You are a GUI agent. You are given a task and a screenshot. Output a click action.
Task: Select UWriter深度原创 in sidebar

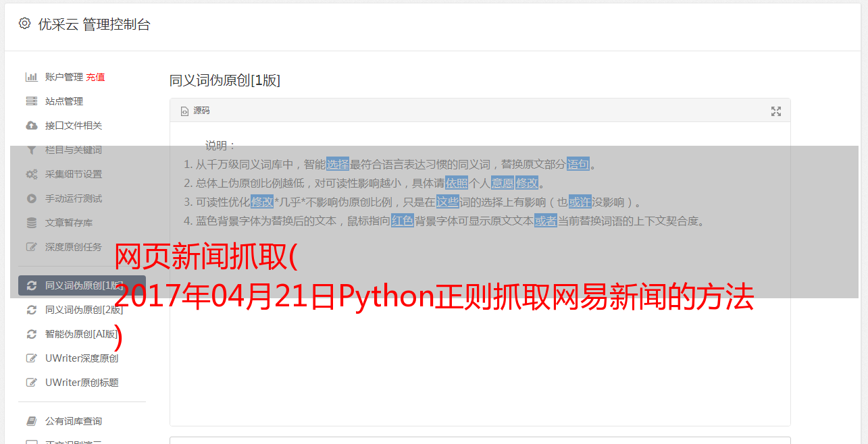point(82,358)
